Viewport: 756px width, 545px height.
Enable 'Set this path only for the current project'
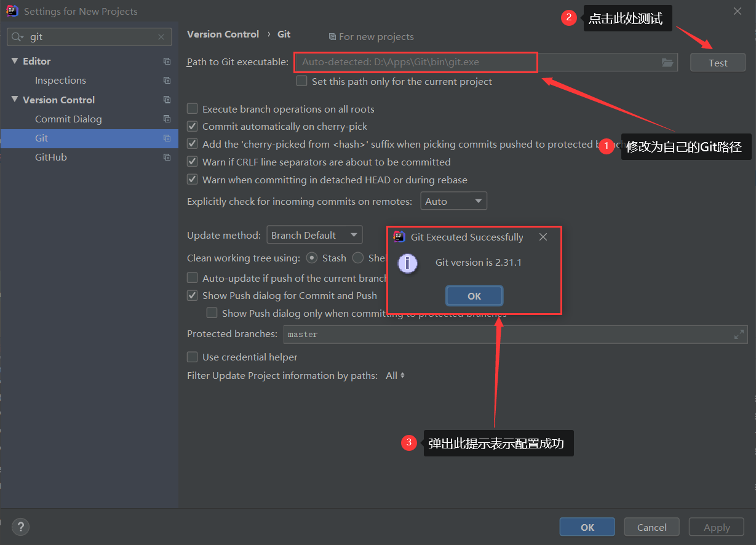(301, 81)
